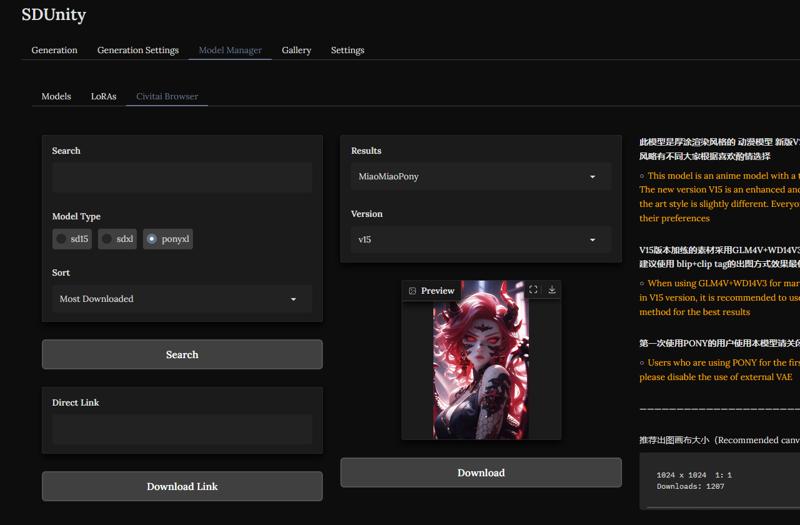The width and height of the screenshot is (800, 525).
Task: Click the 'Results' label
Action: coord(366,151)
